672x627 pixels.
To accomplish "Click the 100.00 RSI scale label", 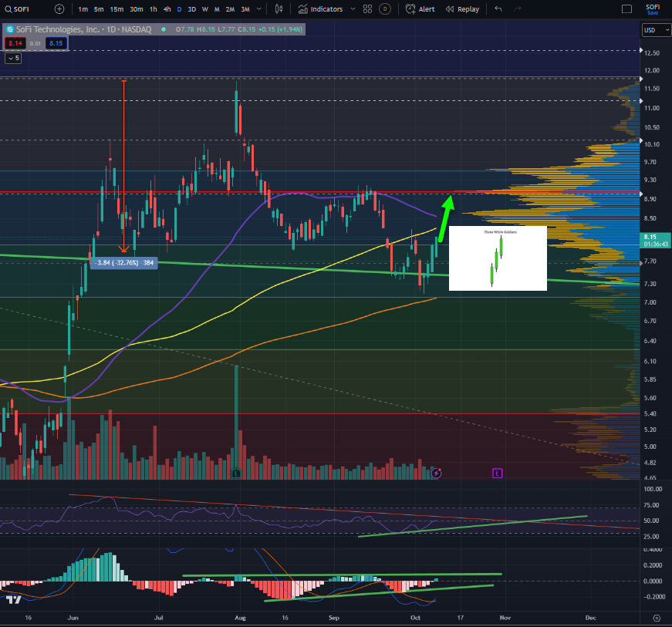I will [653, 489].
